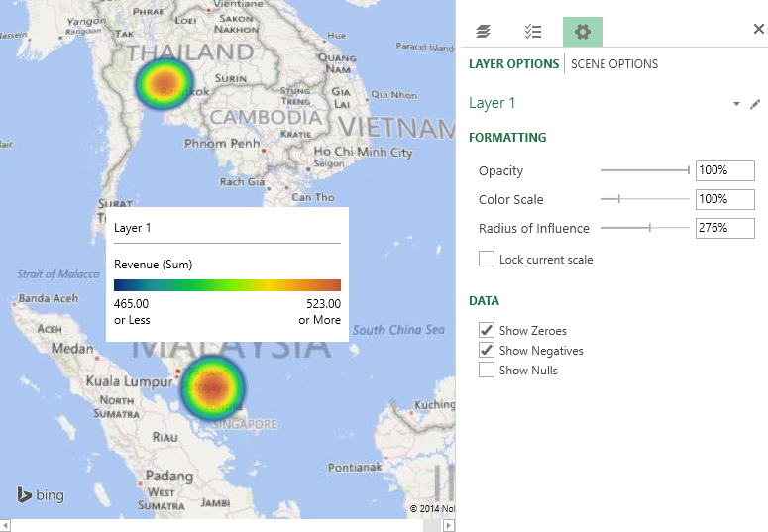The width and height of the screenshot is (768, 532).
Task: Enable Lock current scale checkbox
Action: pos(487,260)
